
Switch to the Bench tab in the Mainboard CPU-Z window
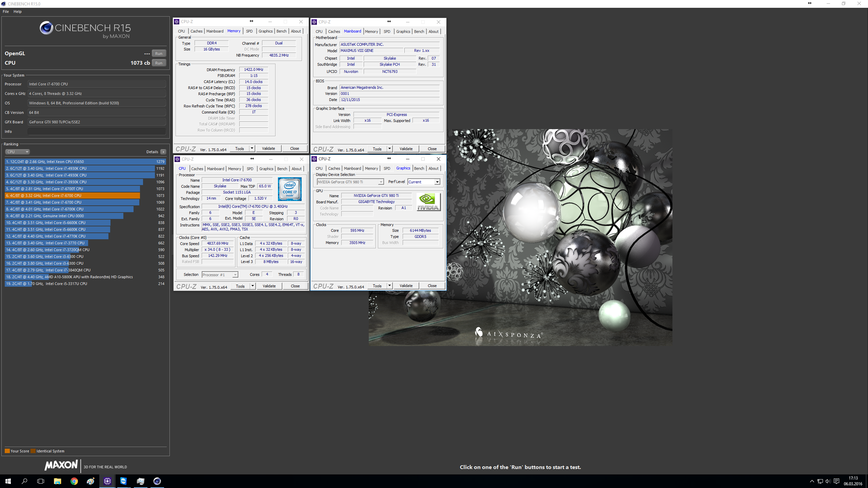coord(419,32)
